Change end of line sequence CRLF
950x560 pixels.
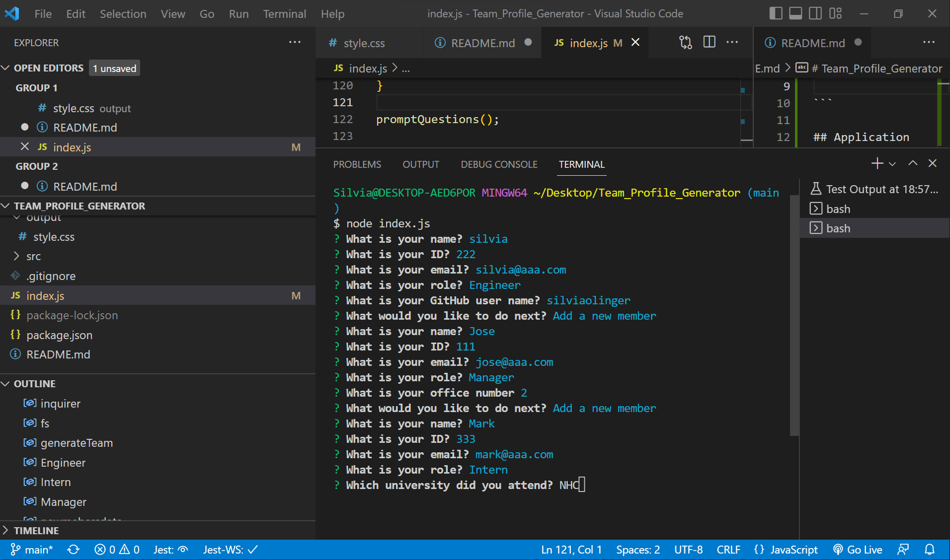(728, 550)
